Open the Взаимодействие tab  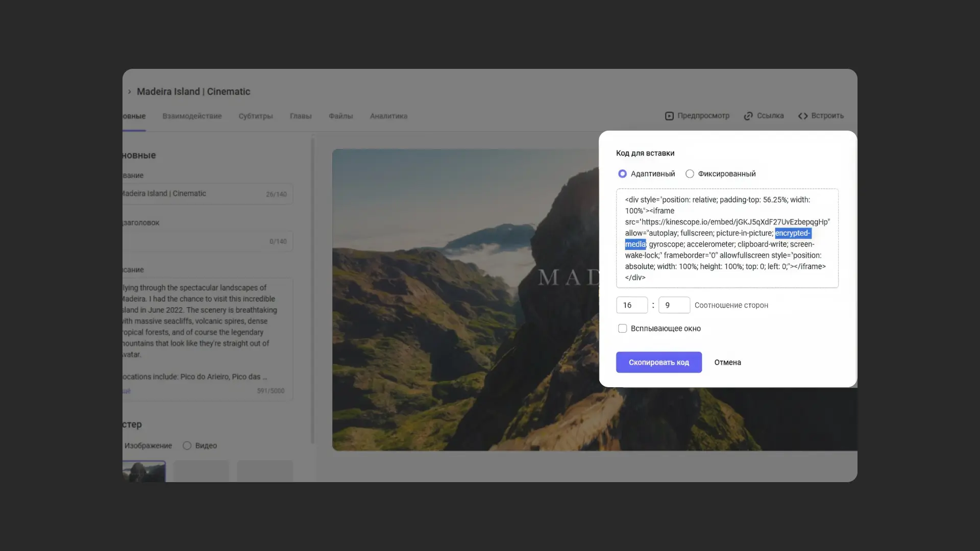(x=192, y=116)
